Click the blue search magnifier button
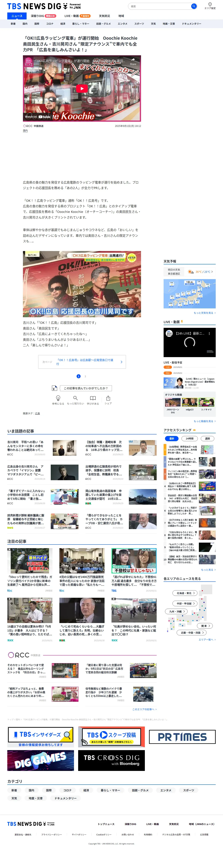The width and height of the screenshot is (223, 868). [194, 6]
